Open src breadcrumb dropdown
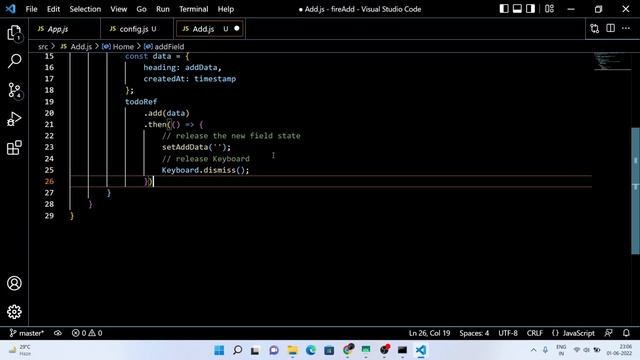 pos(43,47)
